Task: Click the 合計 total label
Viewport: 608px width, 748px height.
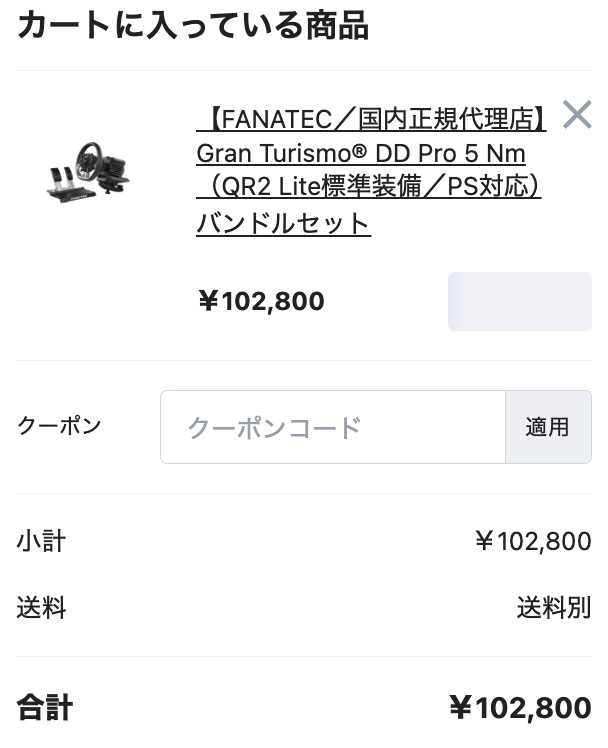Action: (45, 708)
